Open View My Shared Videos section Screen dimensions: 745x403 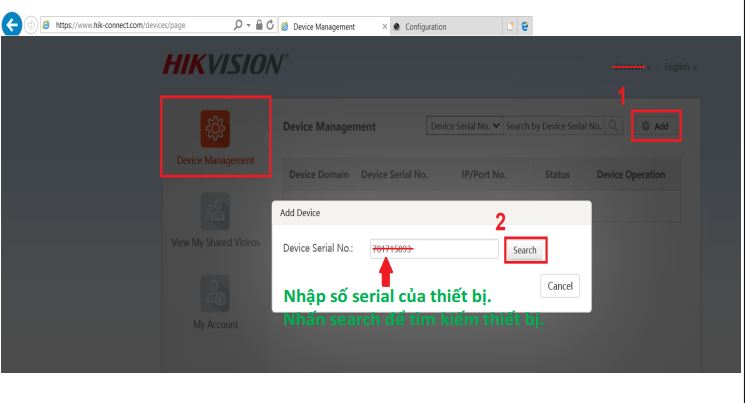pyautogui.click(x=215, y=211)
